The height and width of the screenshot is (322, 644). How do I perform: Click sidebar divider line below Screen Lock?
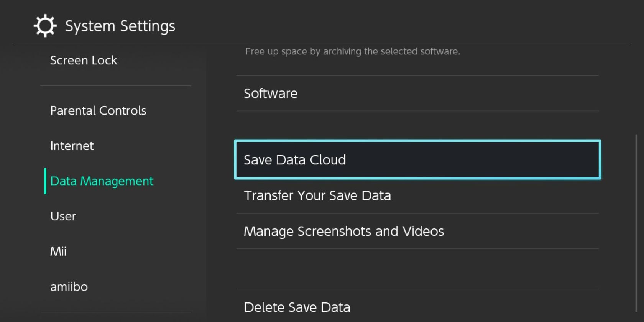click(115, 86)
